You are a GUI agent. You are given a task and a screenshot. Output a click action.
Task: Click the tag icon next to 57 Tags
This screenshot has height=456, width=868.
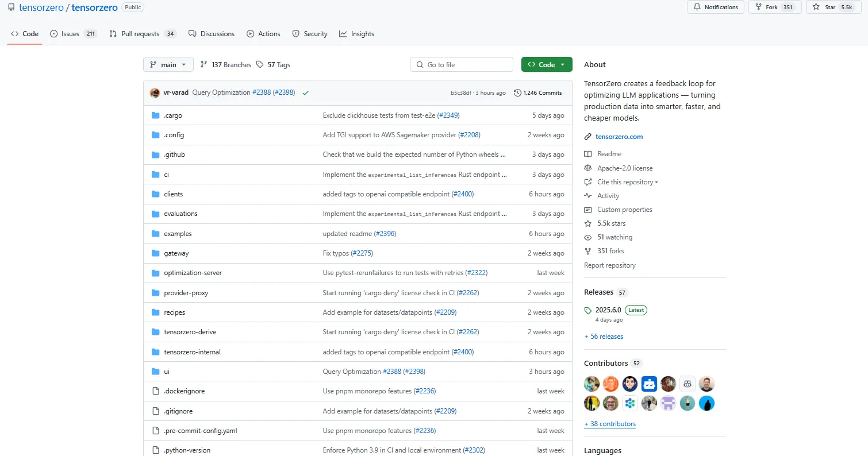(x=260, y=65)
